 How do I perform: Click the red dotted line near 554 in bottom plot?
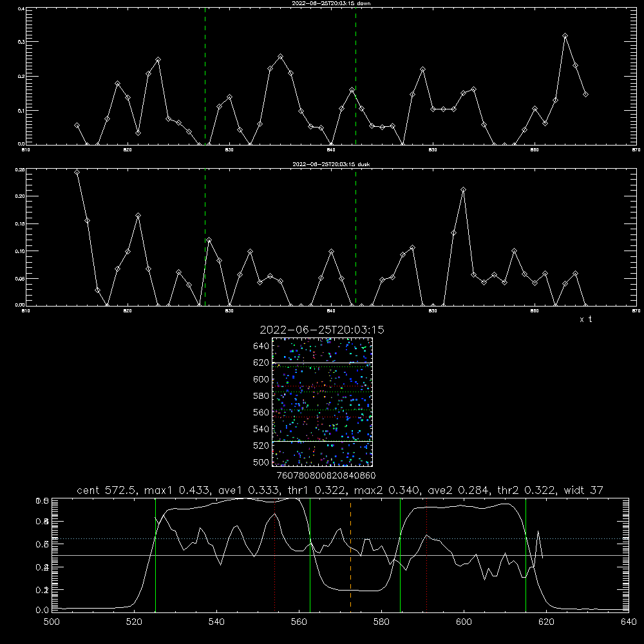tap(275, 554)
